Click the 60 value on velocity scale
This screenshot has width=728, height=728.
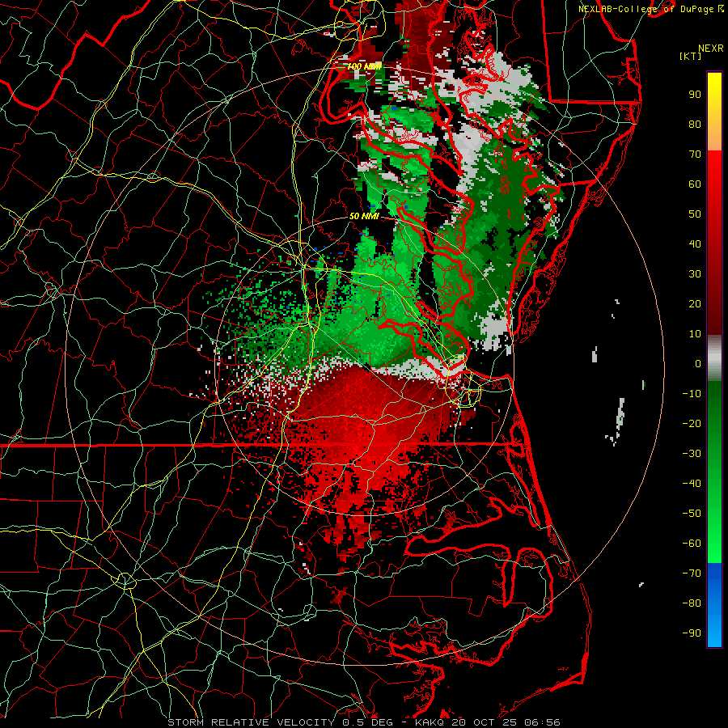695,184
